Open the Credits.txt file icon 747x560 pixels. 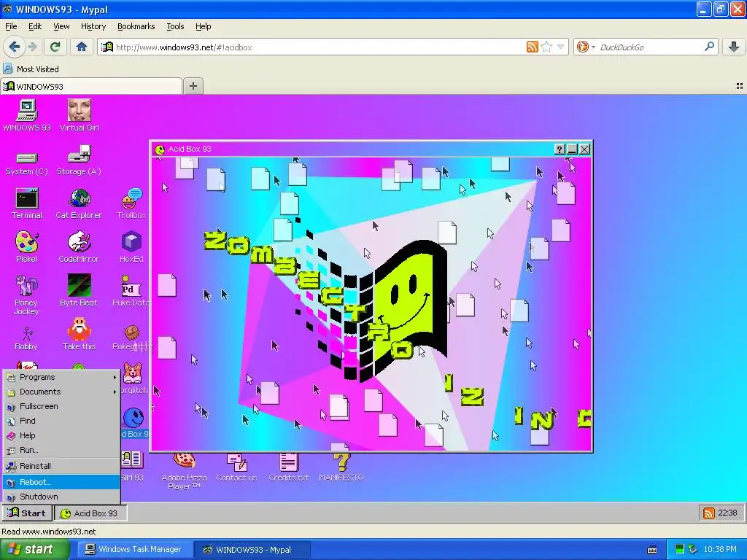pos(289,467)
